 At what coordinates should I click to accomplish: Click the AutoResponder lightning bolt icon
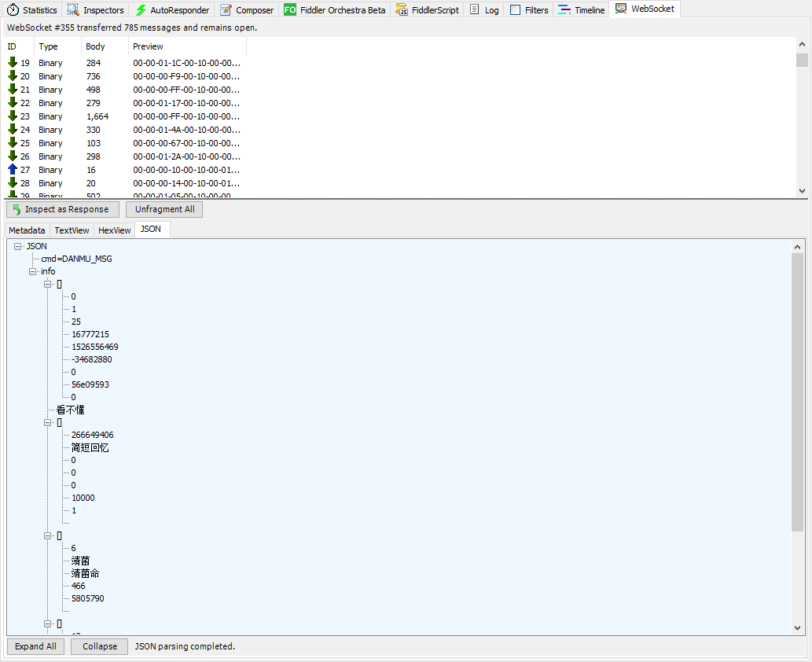(x=141, y=10)
